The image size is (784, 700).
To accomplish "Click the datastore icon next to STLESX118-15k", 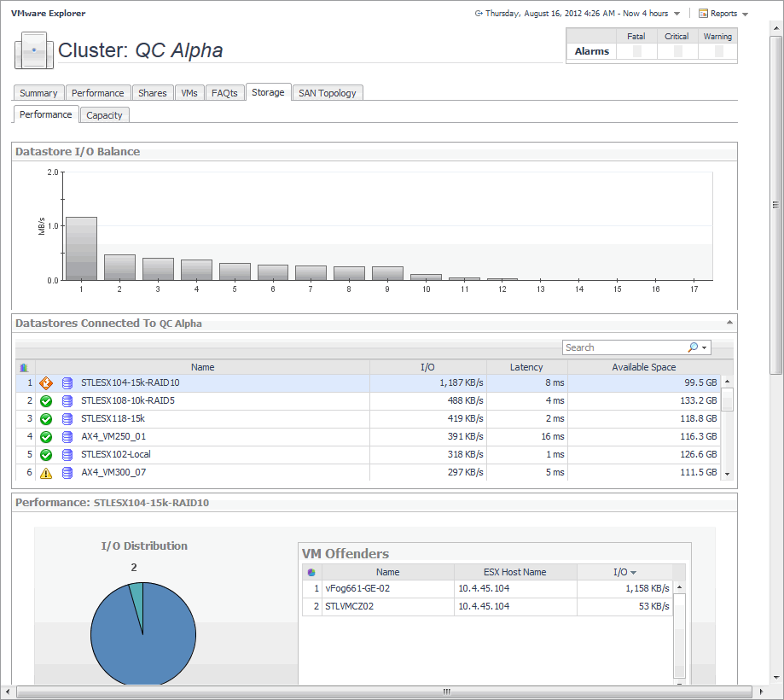I will pyautogui.click(x=67, y=419).
